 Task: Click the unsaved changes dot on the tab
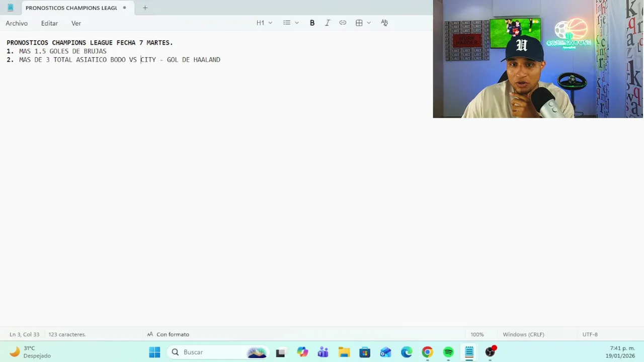click(x=124, y=8)
